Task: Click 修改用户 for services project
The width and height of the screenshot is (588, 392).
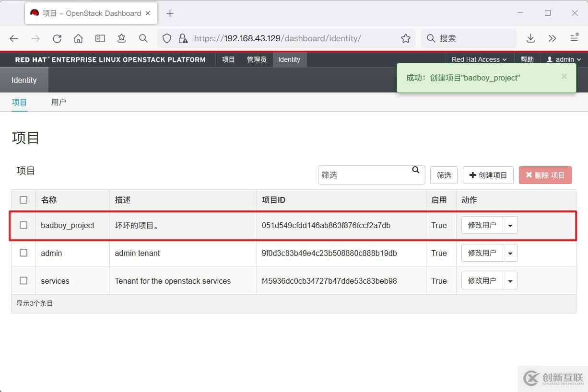Action: coord(482,281)
